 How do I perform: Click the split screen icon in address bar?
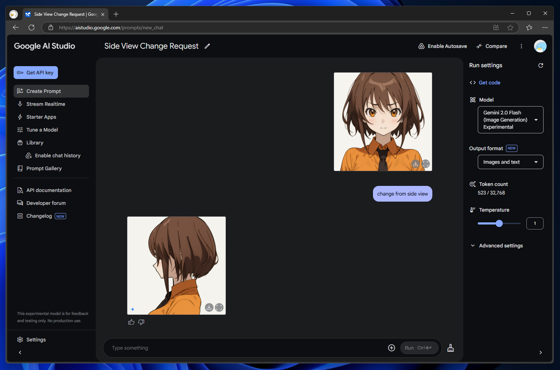click(x=496, y=28)
